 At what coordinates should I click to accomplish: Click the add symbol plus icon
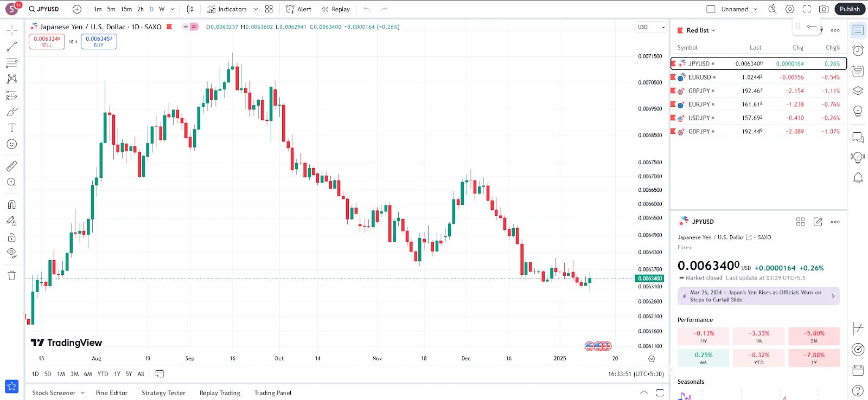tap(77, 9)
